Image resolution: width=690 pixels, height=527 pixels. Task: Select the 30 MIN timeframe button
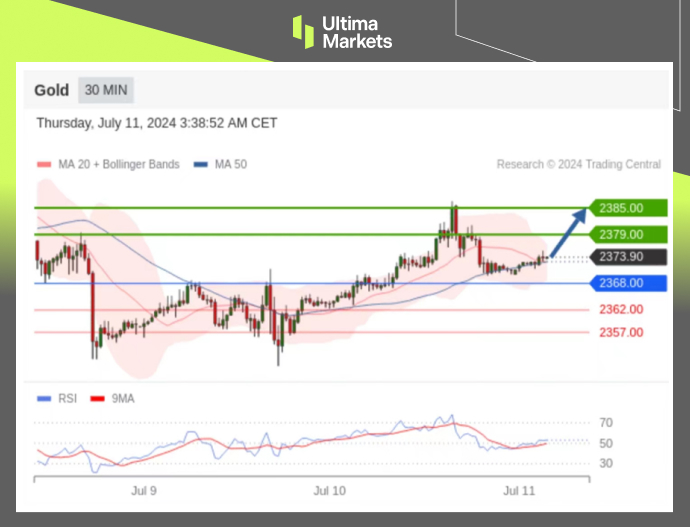pos(105,90)
